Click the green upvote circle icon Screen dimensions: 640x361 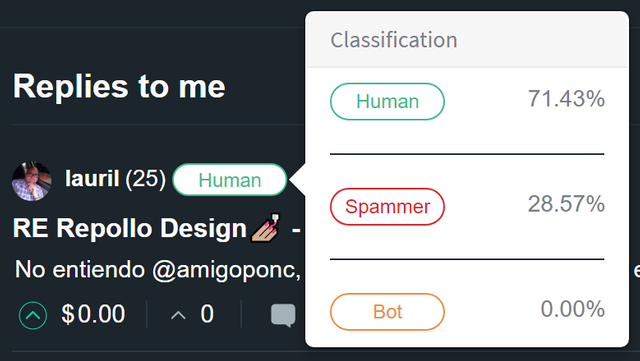[x=33, y=315]
